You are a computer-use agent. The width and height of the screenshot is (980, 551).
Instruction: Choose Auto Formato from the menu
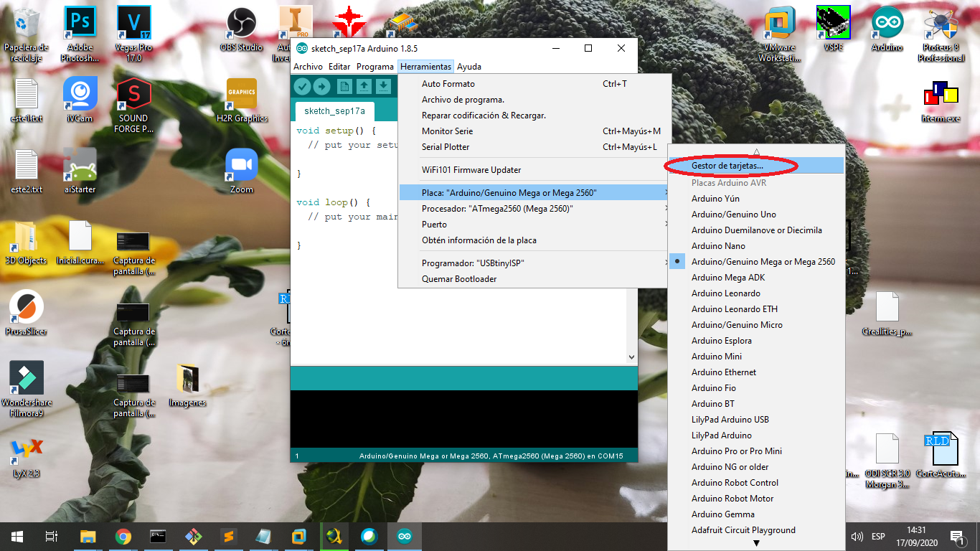coord(534,84)
